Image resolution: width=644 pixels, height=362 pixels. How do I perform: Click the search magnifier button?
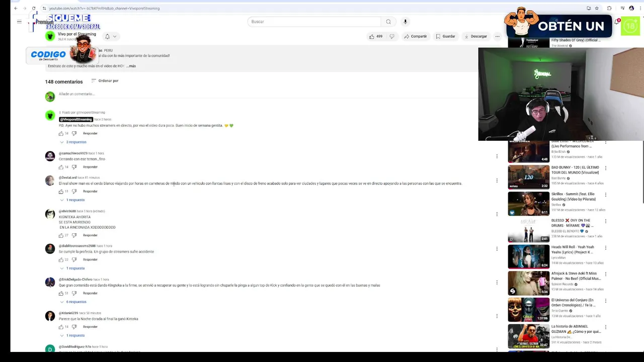point(388,22)
